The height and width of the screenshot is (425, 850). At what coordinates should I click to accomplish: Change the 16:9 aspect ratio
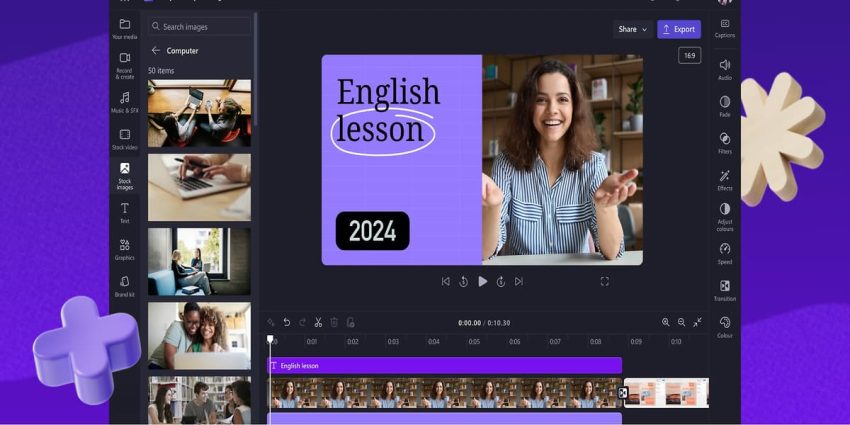pos(690,55)
